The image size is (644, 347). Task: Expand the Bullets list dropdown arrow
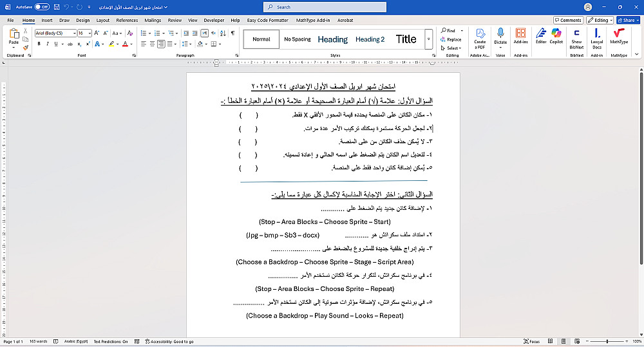coord(149,33)
